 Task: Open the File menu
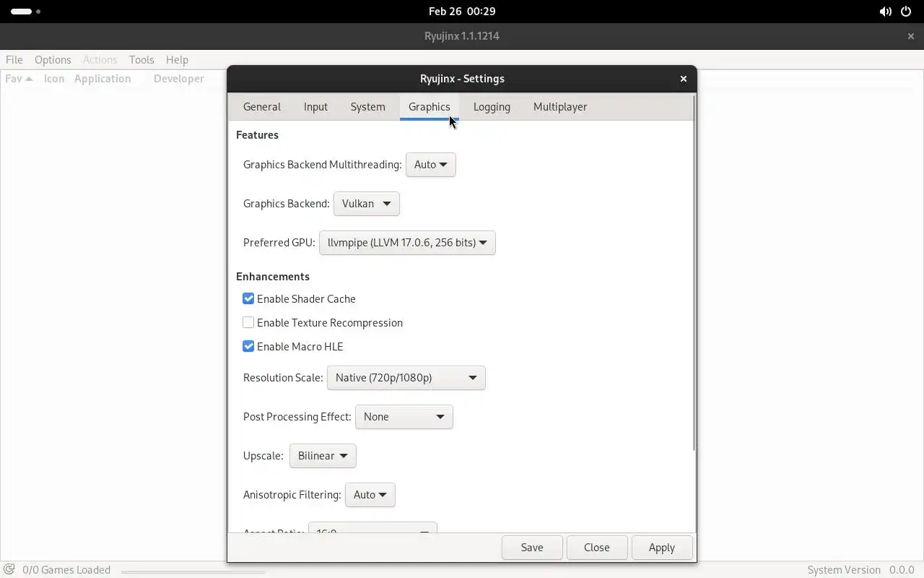tap(14, 60)
